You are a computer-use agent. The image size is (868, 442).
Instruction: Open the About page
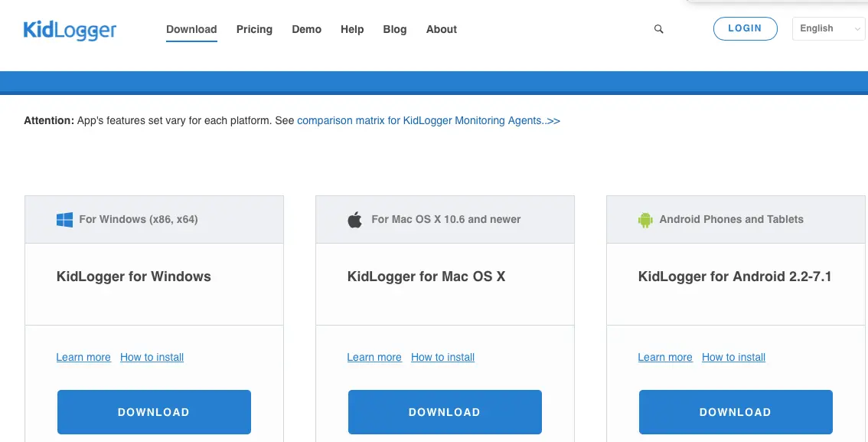tap(441, 29)
